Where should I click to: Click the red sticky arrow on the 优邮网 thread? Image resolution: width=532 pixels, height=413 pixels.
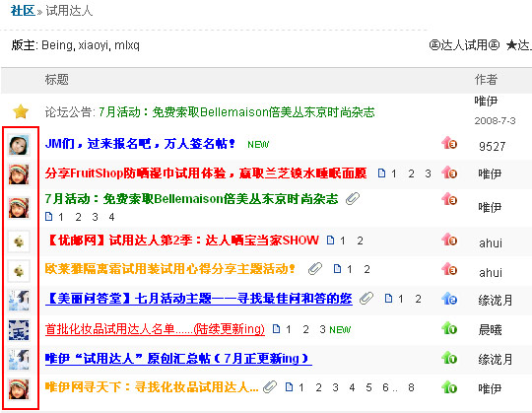pos(449,241)
